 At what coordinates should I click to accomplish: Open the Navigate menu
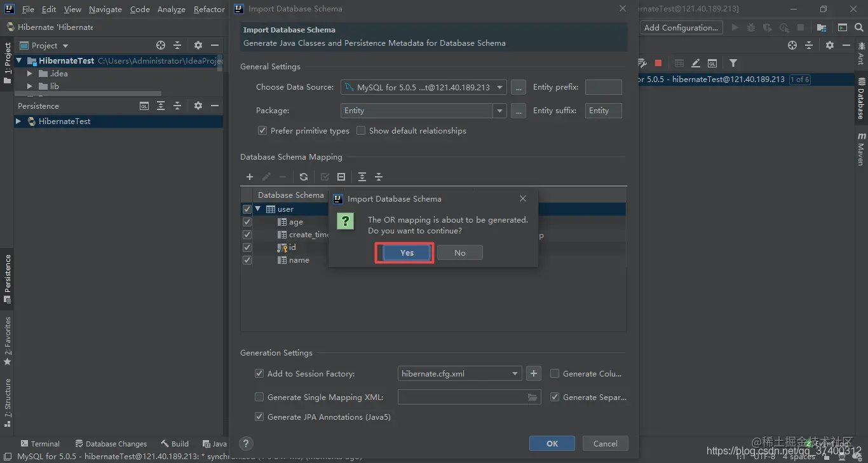point(105,10)
